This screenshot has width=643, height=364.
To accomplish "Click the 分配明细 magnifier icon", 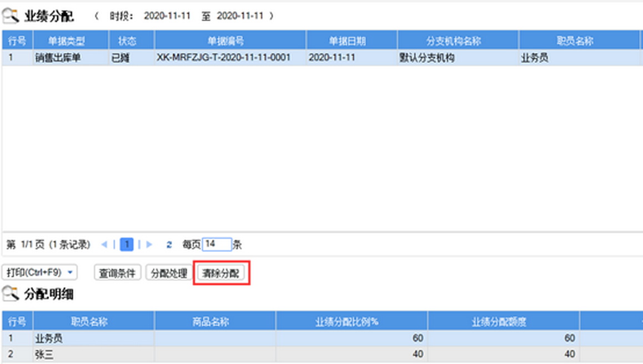I will [x=11, y=294].
